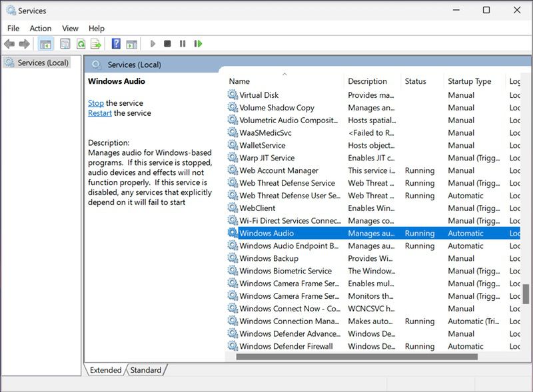Click gear icon next to WebClient

coord(233,208)
